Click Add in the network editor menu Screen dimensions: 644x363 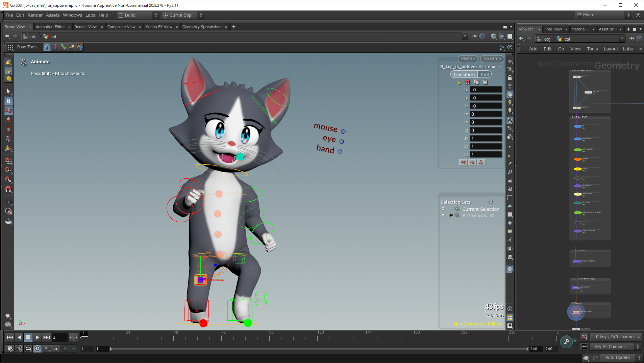533,49
